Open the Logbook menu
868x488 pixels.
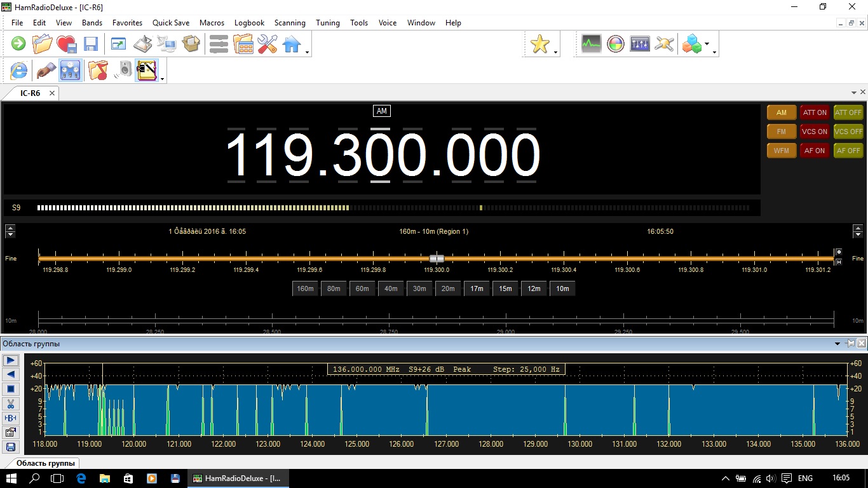pos(249,22)
